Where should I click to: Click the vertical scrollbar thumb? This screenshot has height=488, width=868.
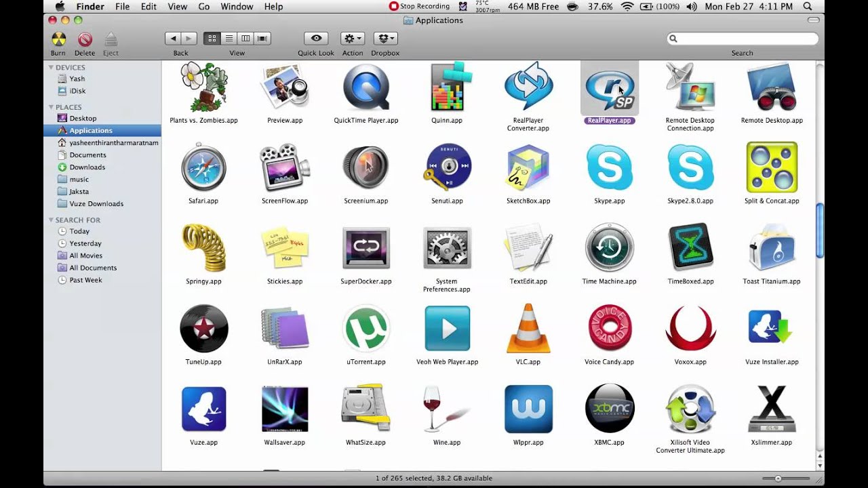pyautogui.click(x=819, y=230)
